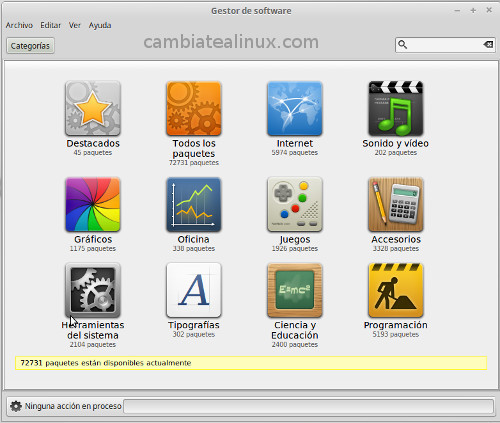Click the Categorías button
Screen dimensions: 500x423
pyautogui.click(x=30, y=46)
